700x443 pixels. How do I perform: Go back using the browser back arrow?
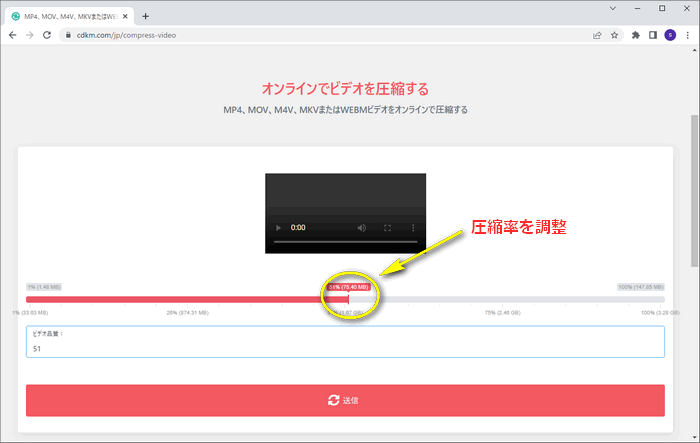pos(10,34)
